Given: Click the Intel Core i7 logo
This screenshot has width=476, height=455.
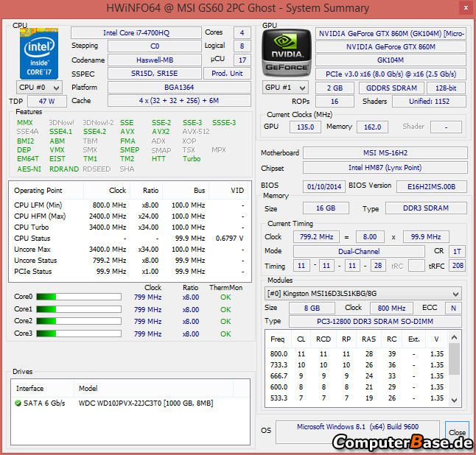Looking at the screenshot, I should (x=39, y=54).
